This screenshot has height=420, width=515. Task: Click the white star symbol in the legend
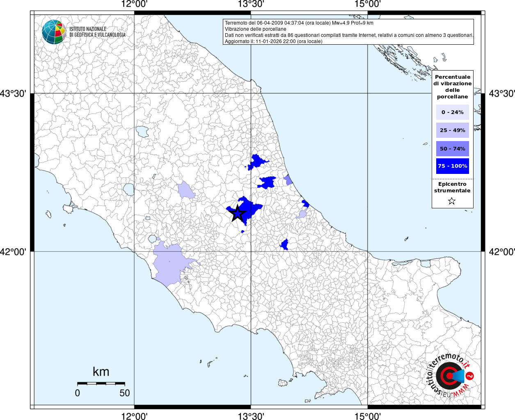pos(452,201)
